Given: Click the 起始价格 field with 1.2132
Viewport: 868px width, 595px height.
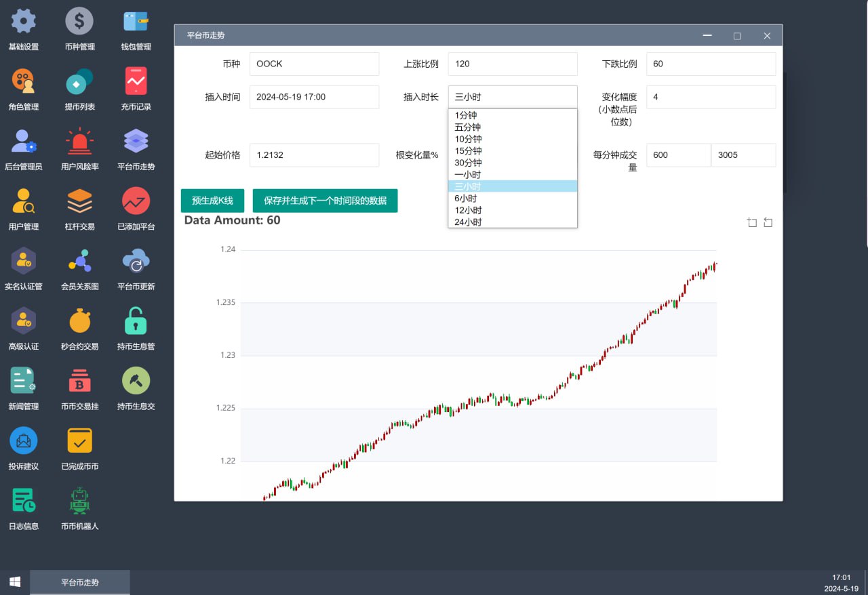Looking at the screenshot, I should tap(314, 155).
